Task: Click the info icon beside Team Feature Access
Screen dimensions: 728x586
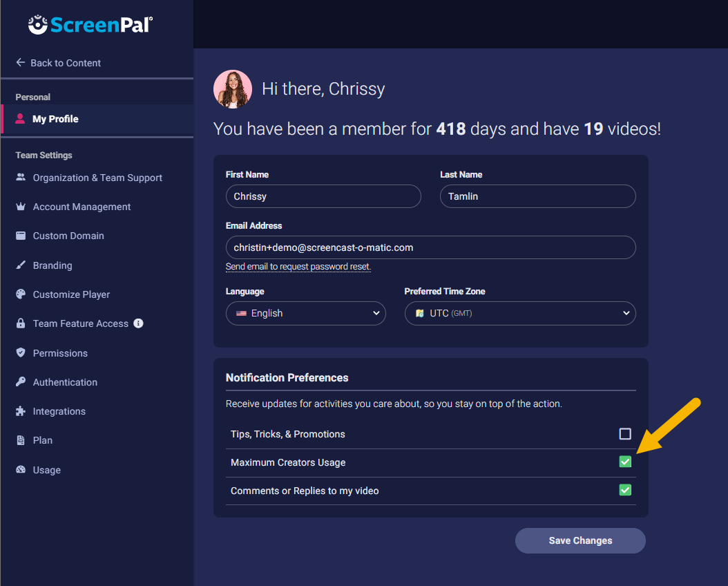Action: [x=138, y=323]
